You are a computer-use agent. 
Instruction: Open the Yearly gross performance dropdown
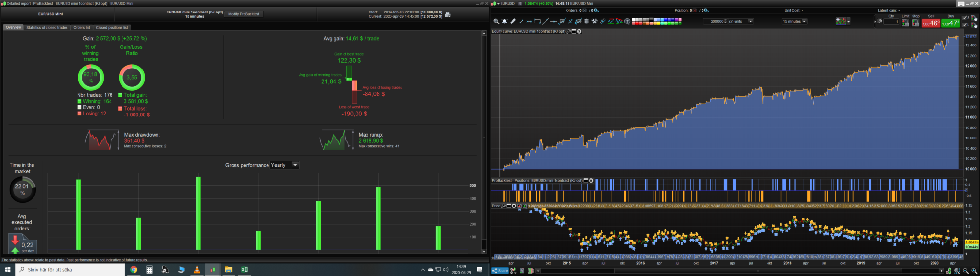[x=284, y=165]
